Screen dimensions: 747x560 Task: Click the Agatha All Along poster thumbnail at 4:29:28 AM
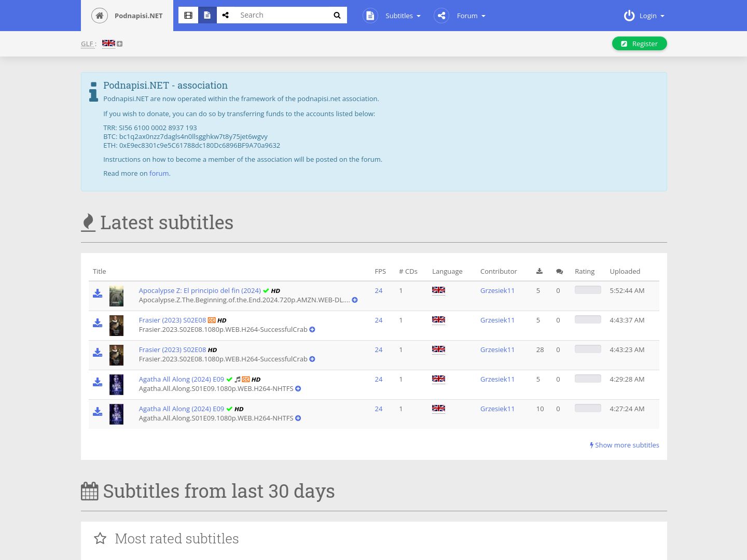(116, 384)
